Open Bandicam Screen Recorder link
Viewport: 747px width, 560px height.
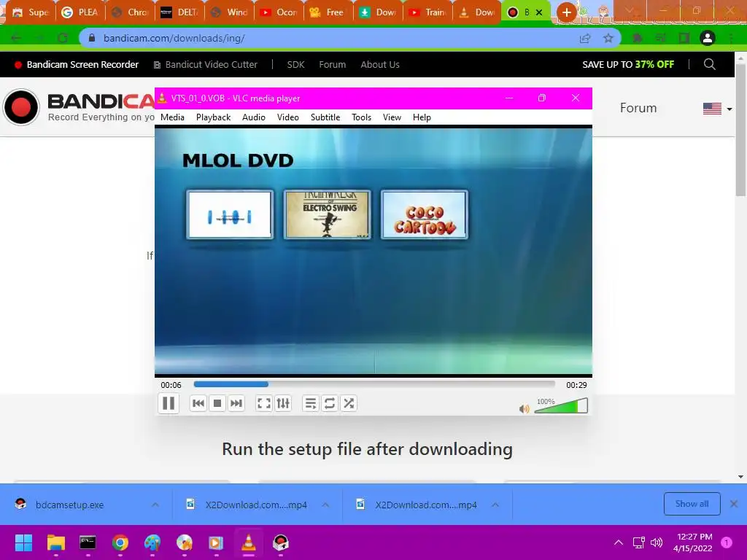tap(77, 65)
